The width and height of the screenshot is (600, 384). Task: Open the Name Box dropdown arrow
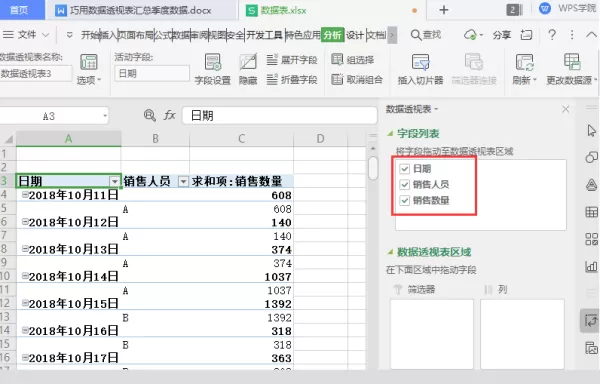(x=105, y=116)
